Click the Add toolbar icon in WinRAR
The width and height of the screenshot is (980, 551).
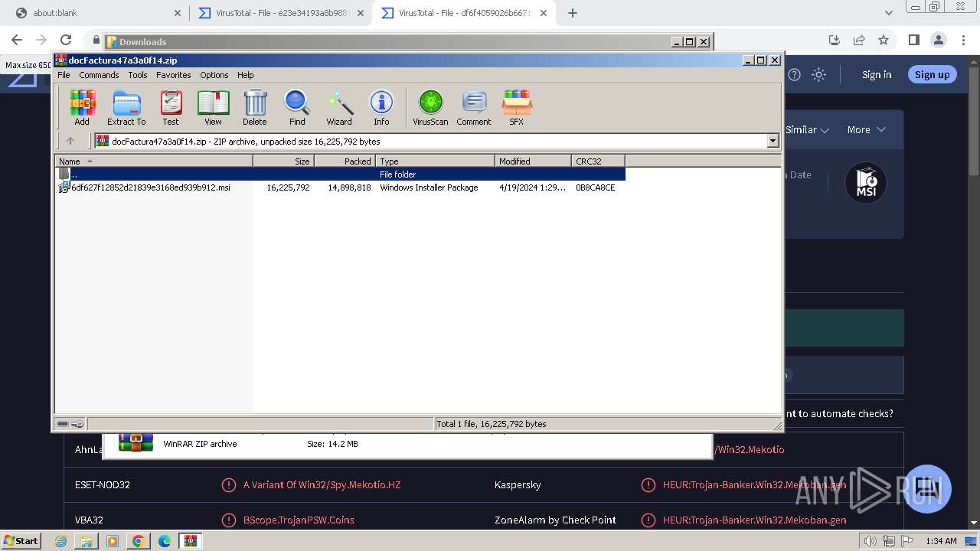click(82, 107)
